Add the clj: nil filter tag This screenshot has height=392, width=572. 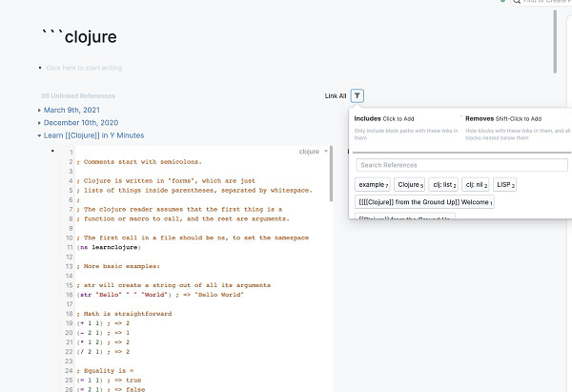476,185
